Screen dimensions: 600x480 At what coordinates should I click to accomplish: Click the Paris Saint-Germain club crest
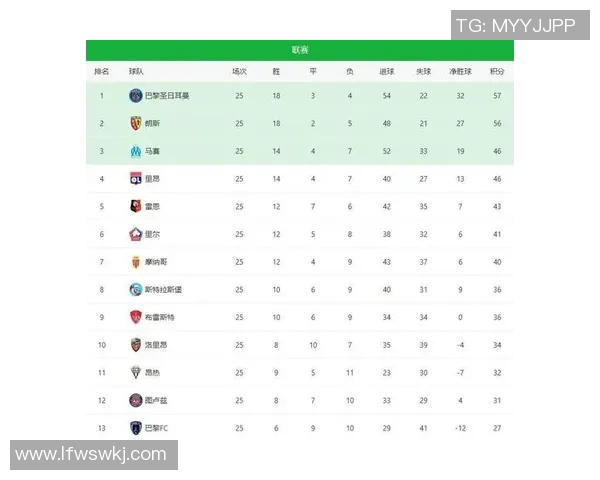click(x=136, y=96)
